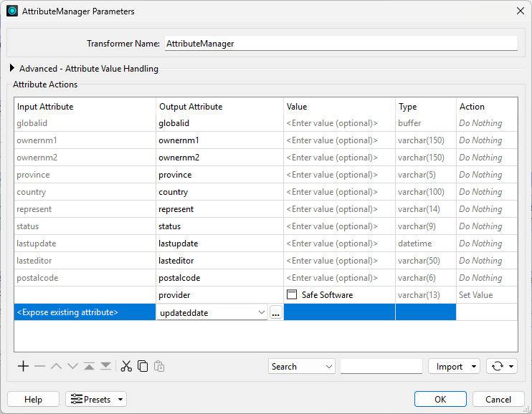Click the Value column header
Screen dimensions: 532x414
[339, 107]
